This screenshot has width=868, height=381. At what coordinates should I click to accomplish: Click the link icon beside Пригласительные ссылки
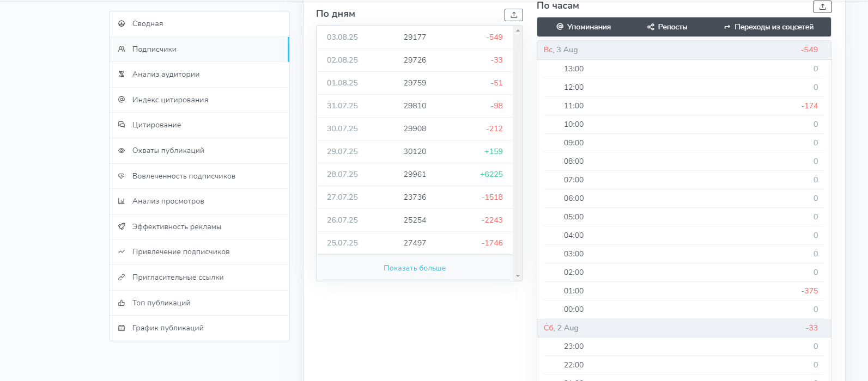[x=122, y=277]
